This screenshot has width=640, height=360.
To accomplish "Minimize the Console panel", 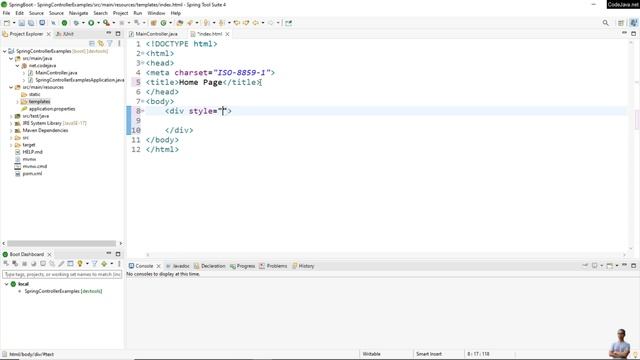I will click(x=624, y=265).
